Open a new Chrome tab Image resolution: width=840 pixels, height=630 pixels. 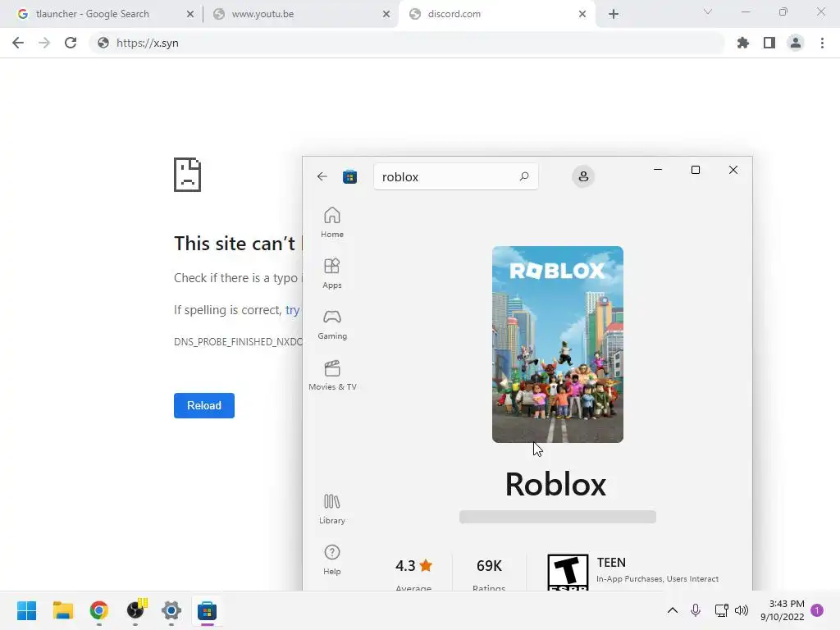614,14
